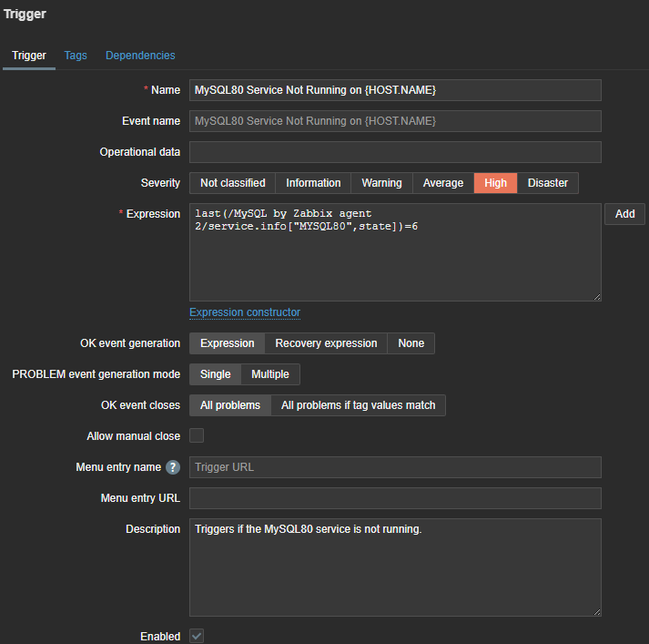Switch PROBLEM event generation mode to Multiple

270,374
